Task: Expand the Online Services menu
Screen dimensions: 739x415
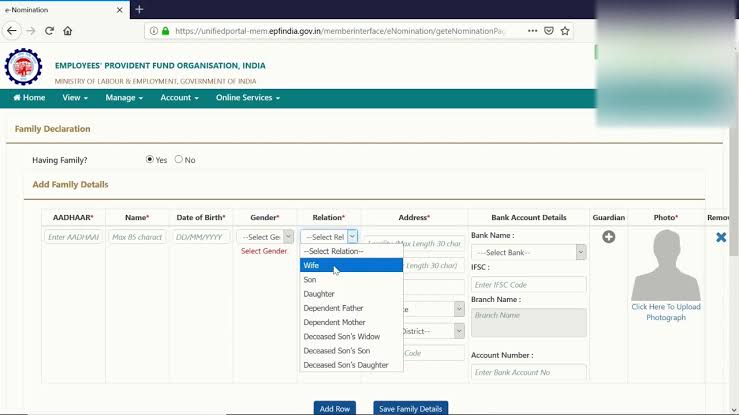Action: tap(248, 98)
